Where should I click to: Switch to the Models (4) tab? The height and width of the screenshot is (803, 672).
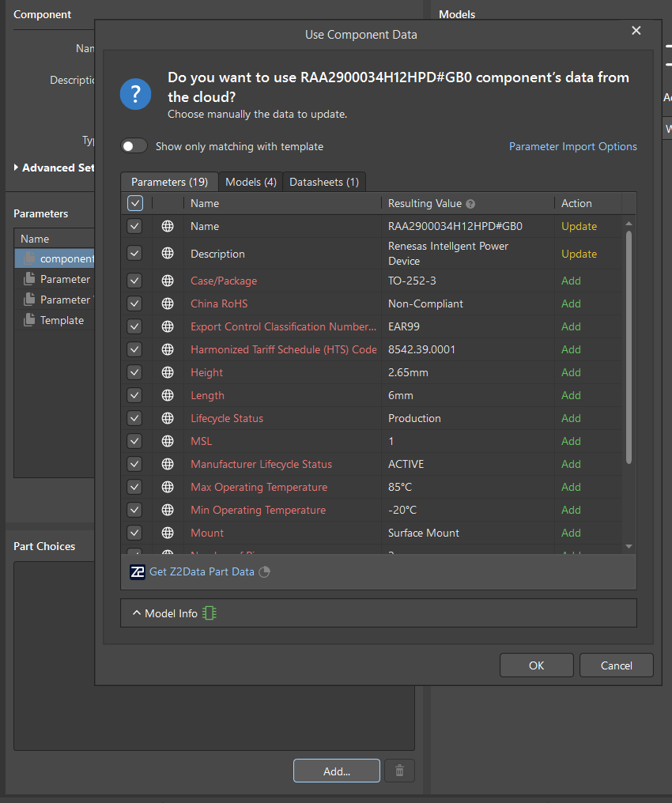(x=251, y=182)
